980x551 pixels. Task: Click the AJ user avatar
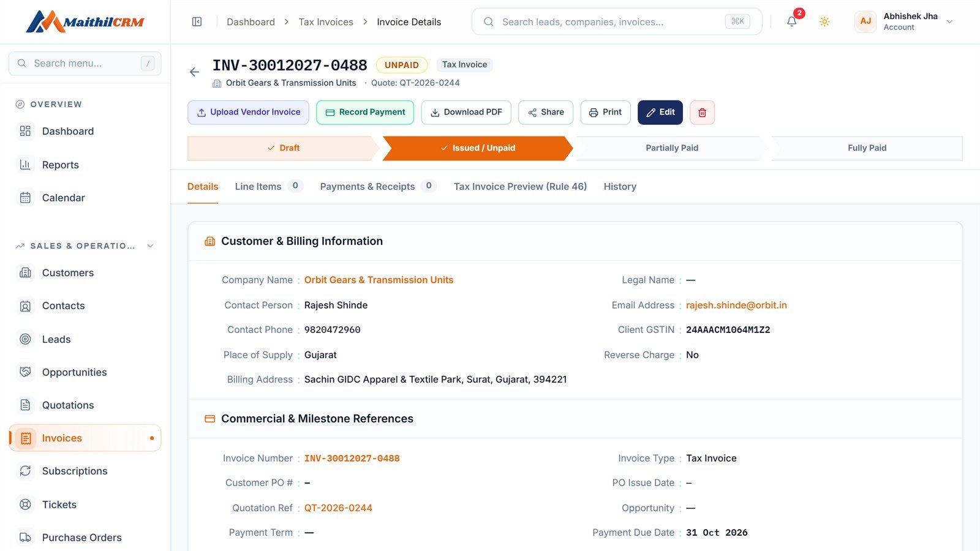coord(865,21)
